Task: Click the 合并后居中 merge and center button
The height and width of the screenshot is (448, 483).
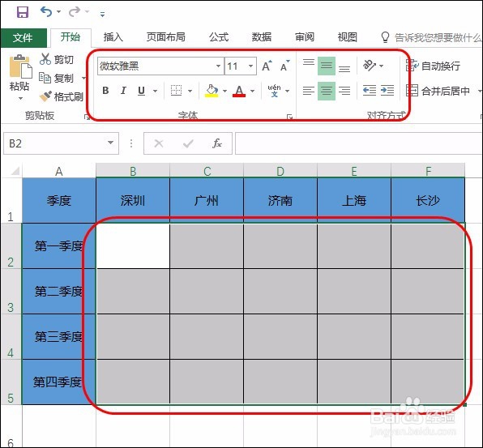Action: [x=438, y=91]
